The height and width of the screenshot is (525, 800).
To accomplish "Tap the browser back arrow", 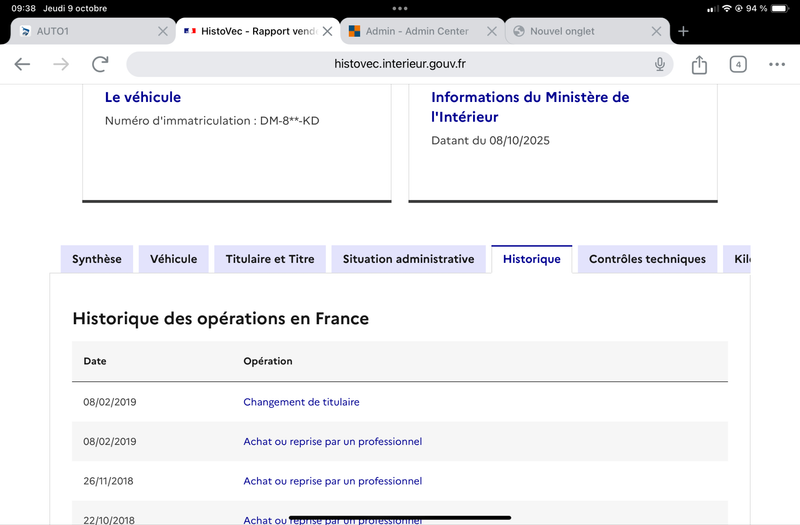I will 22,64.
